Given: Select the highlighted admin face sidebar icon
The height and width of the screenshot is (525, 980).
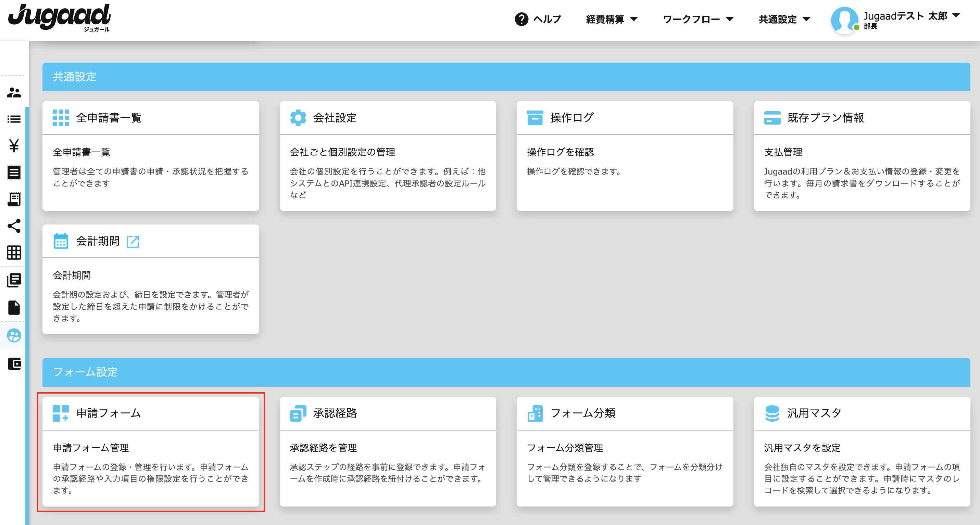Looking at the screenshot, I should [x=14, y=335].
